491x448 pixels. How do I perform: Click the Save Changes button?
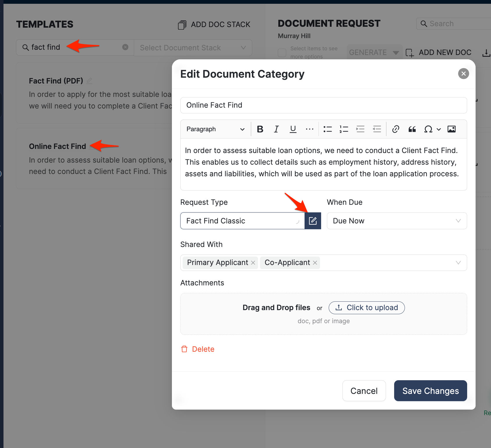[430, 391]
